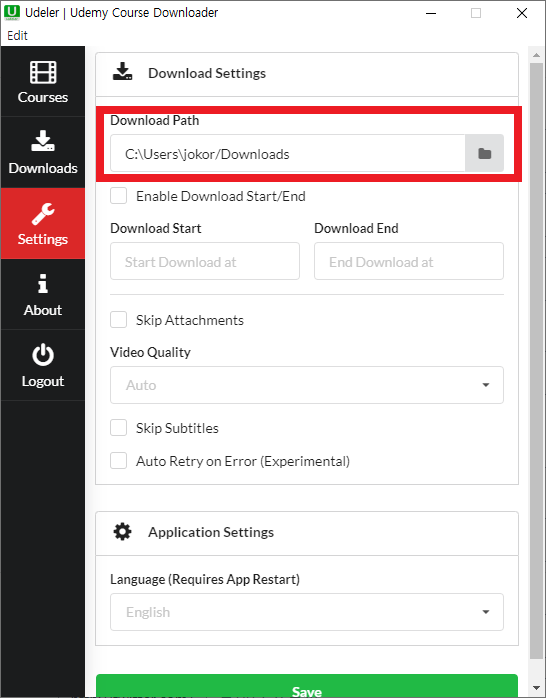Open the Courses sidebar section
This screenshot has width=546, height=698.
pos(43,81)
